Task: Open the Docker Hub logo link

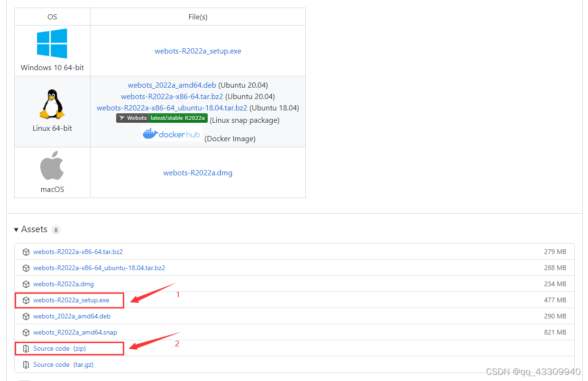Action: 172,134
